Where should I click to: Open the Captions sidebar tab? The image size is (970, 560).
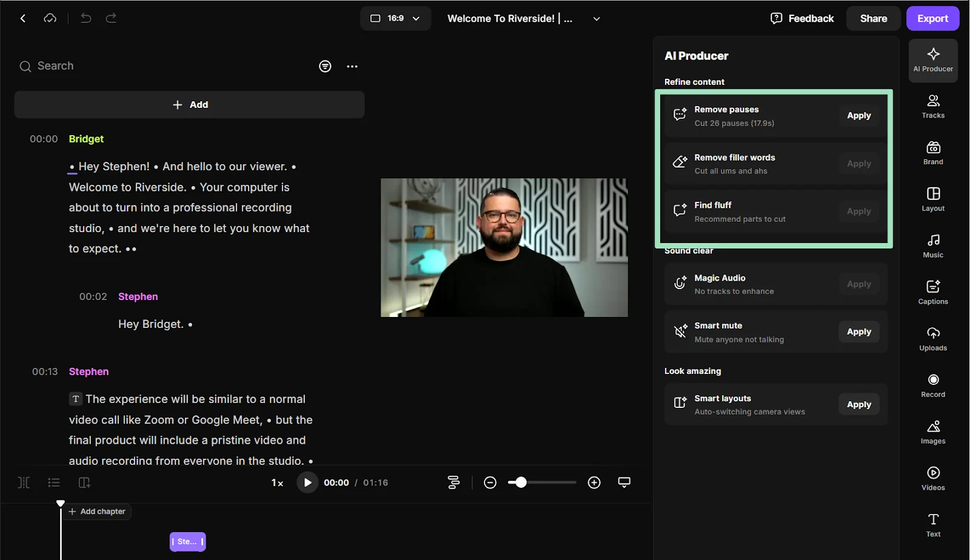pos(933,293)
